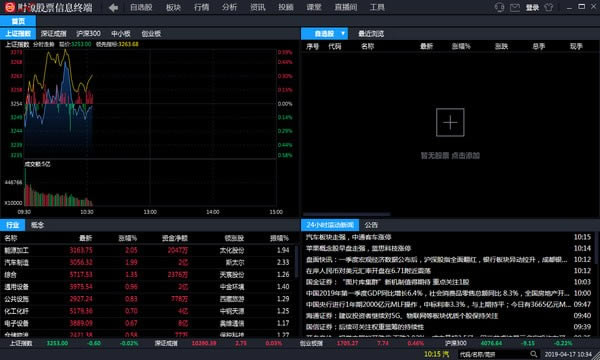Click the shirt skin theme icon
Screen dimensions: 600x360
coord(549,7)
